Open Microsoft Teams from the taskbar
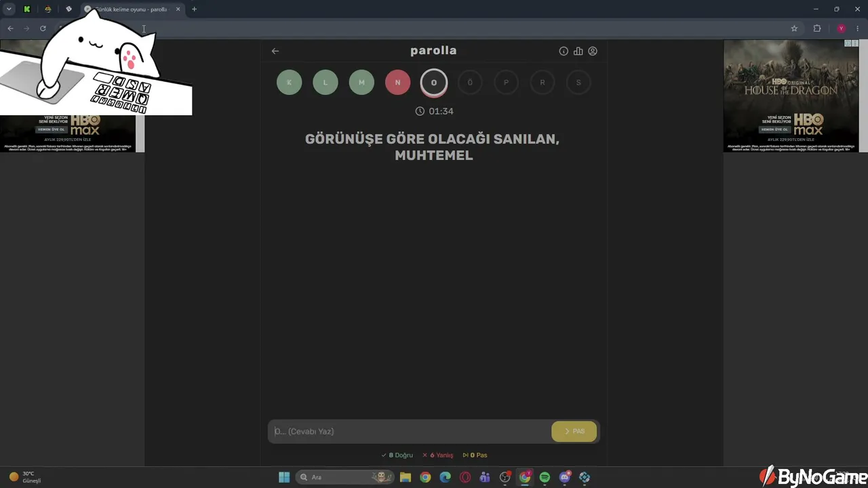Image resolution: width=868 pixels, height=488 pixels. pos(485,477)
